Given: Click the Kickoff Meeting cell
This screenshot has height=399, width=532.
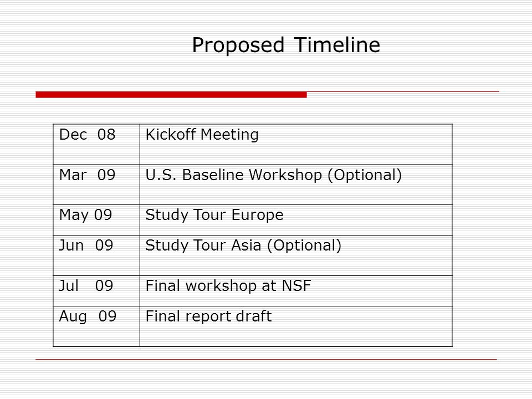Looking at the screenshot, I should (296, 144).
